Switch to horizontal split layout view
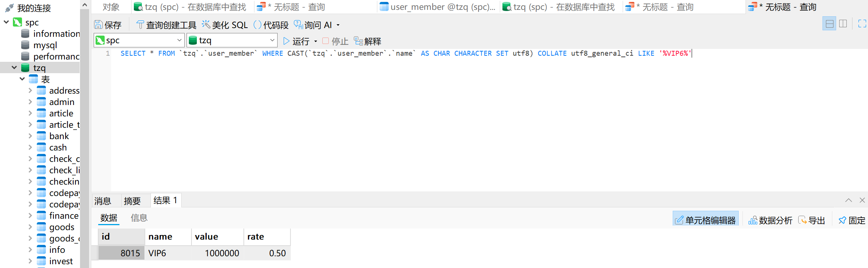This screenshot has width=868, height=268. tap(829, 24)
